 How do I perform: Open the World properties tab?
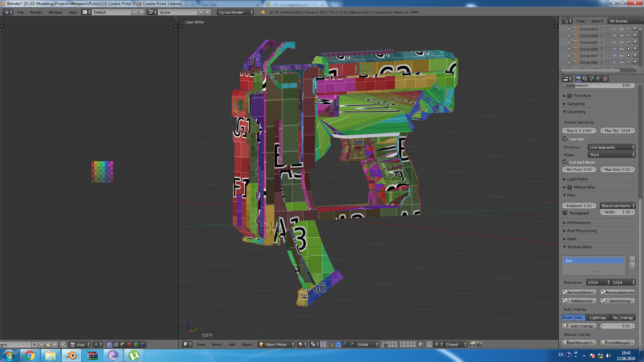[598, 79]
